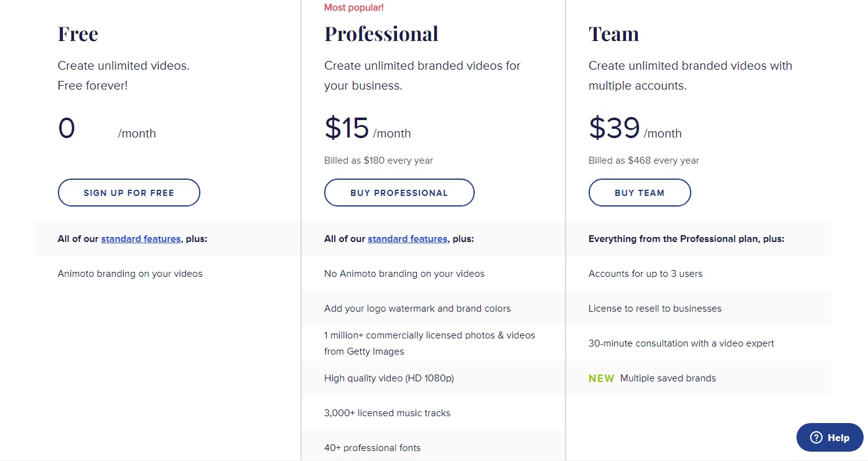
Task: Click the 3,000+ licensed music tracks row
Action: tap(434, 413)
